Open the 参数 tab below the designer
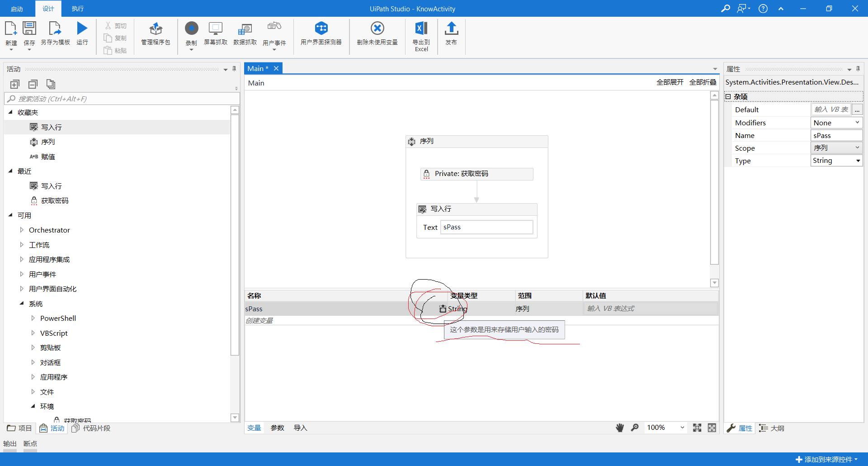Viewport: 868px width, 466px height. 277,428
